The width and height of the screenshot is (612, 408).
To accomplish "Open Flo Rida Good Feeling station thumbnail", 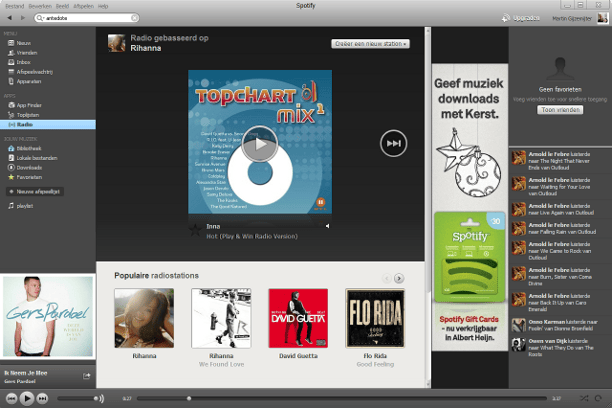I will tap(375, 318).
